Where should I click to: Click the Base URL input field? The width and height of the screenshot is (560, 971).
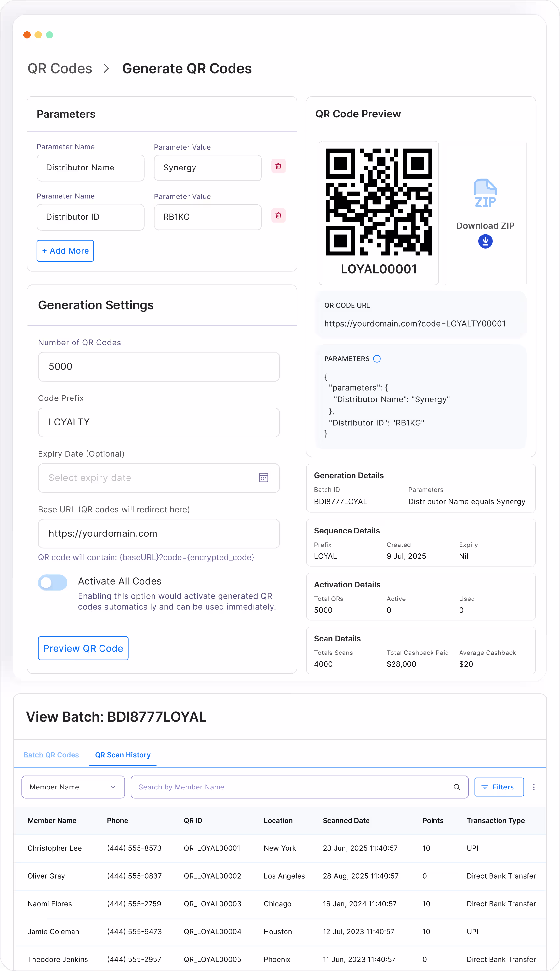pyautogui.click(x=159, y=533)
